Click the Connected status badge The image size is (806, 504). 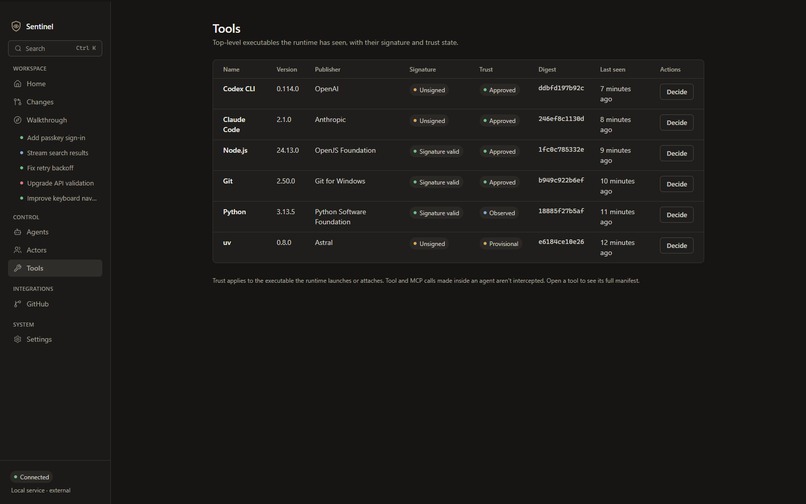[x=31, y=477]
